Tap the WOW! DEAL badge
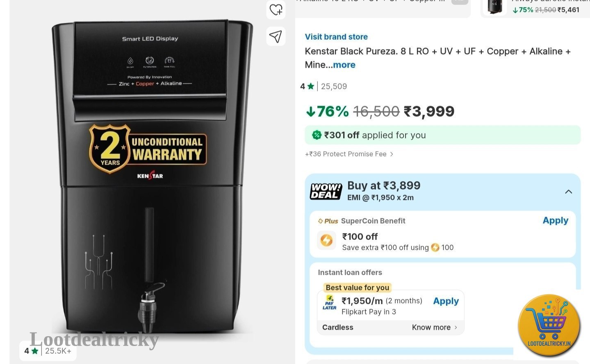The width and height of the screenshot is (590, 364). (x=326, y=191)
